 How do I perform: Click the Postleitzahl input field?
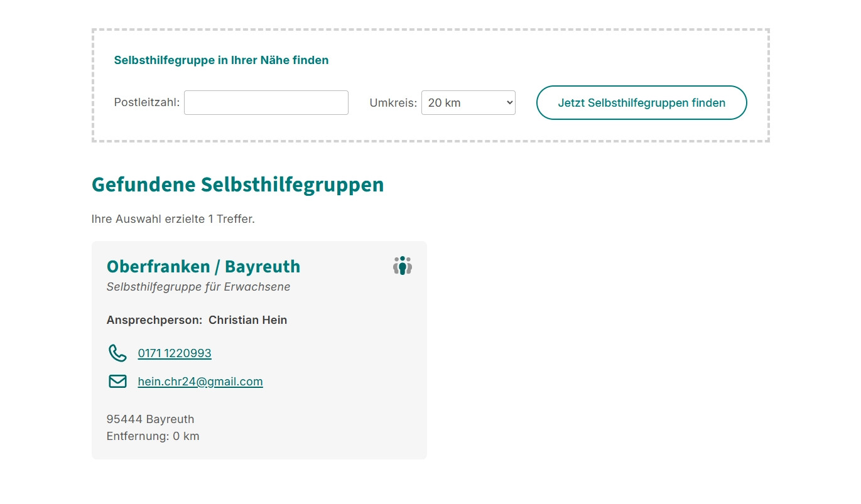(x=266, y=103)
